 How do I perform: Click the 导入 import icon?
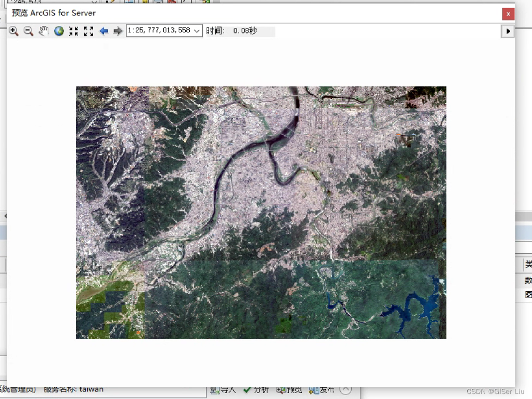(x=216, y=391)
